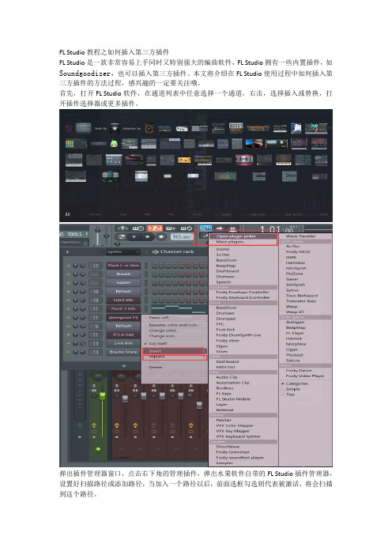Click the mixer track number 12 box

click(96, 266)
